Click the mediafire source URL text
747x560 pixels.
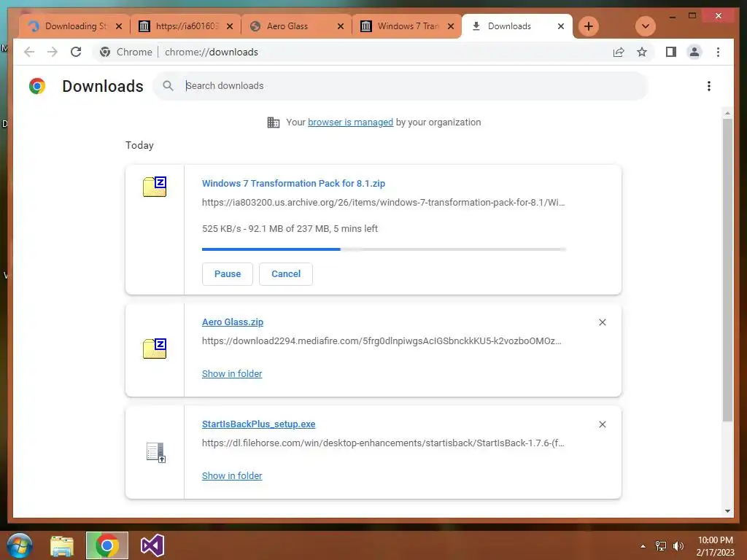coord(382,341)
